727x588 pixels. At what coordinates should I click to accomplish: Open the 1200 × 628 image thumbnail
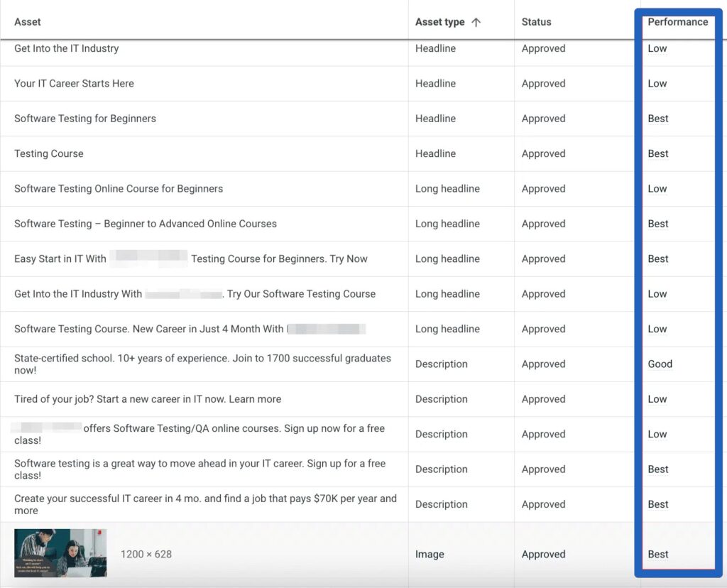[x=60, y=553]
